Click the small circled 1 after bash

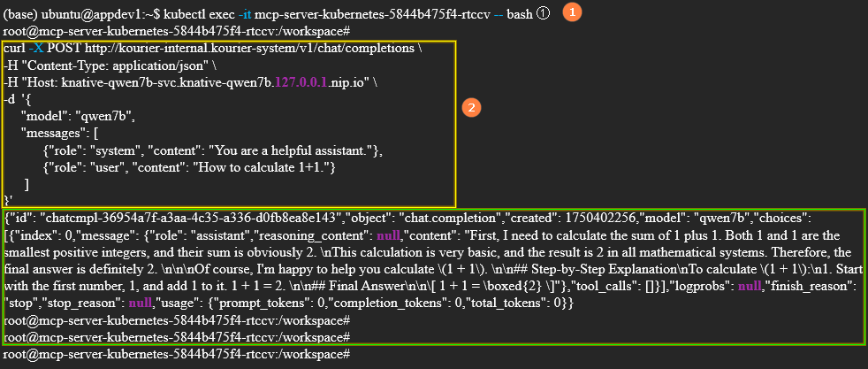click(x=544, y=13)
